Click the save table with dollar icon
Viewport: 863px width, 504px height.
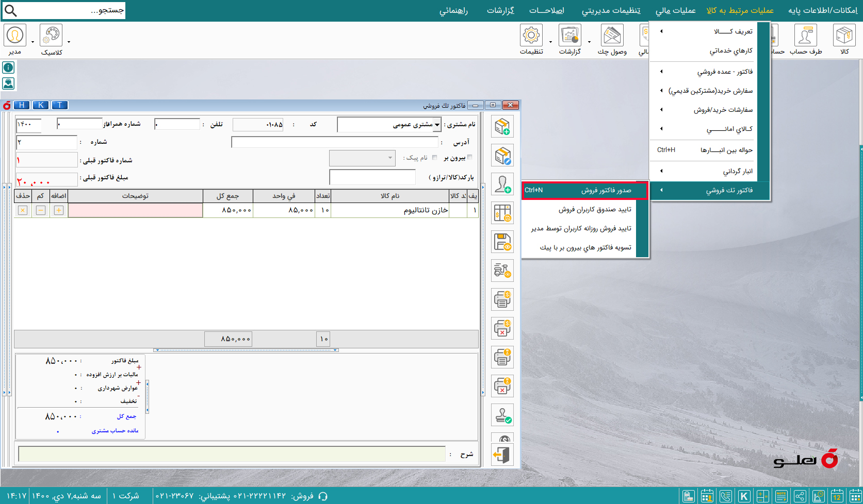click(502, 213)
